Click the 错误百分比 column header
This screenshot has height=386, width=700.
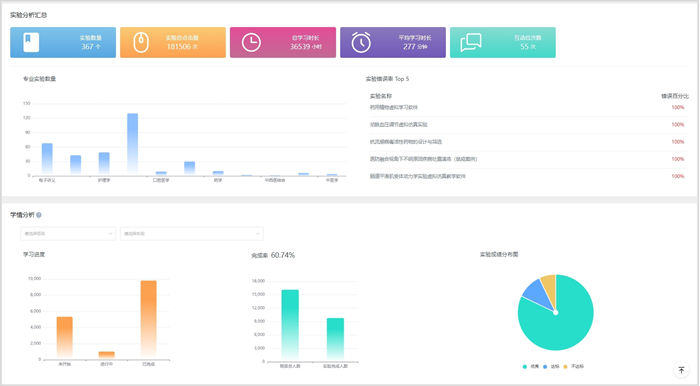click(x=675, y=96)
